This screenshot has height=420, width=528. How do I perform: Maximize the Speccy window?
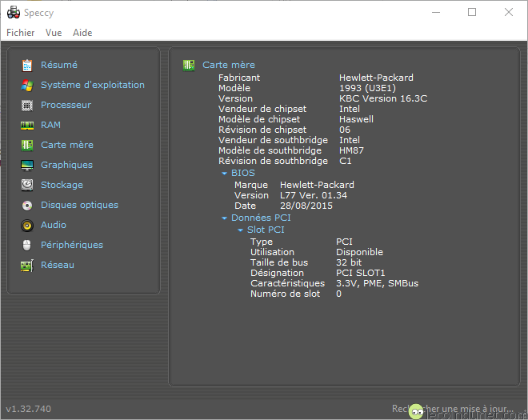[x=472, y=13]
